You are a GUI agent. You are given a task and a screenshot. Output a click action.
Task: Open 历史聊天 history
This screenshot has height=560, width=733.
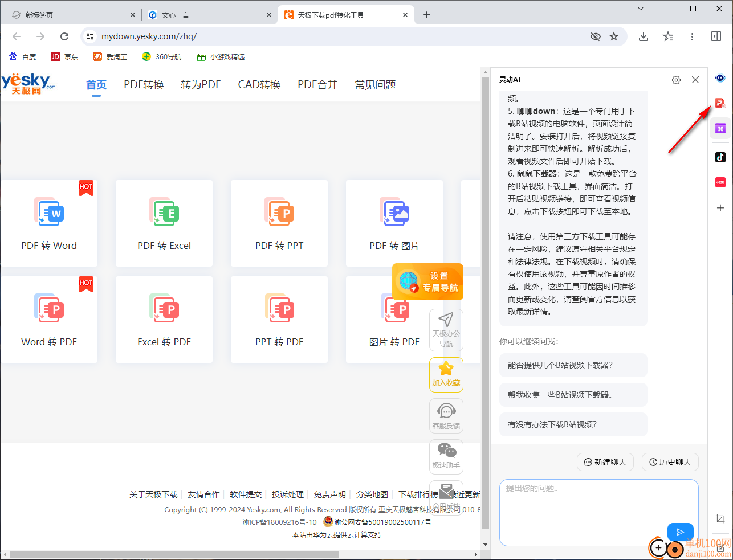[x=670, y=462]
